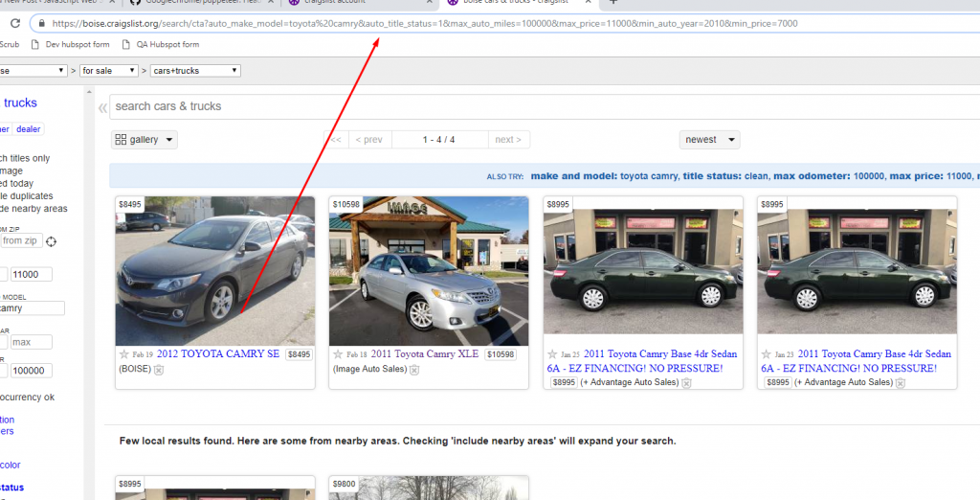Select the dealer filter tab
Screen dimensions: 980x500
[x=28, y=129]
